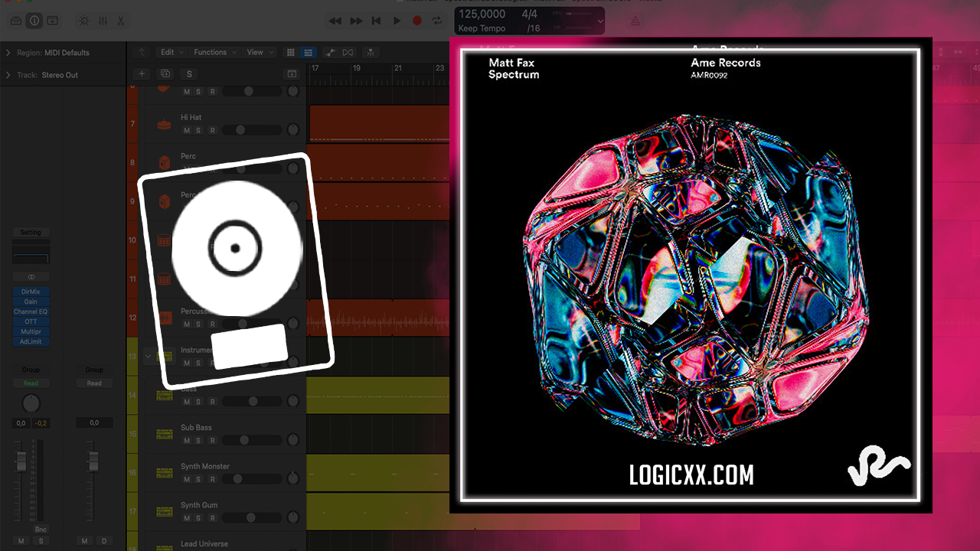Mute the Synth Gum track

tap(186, 518)
